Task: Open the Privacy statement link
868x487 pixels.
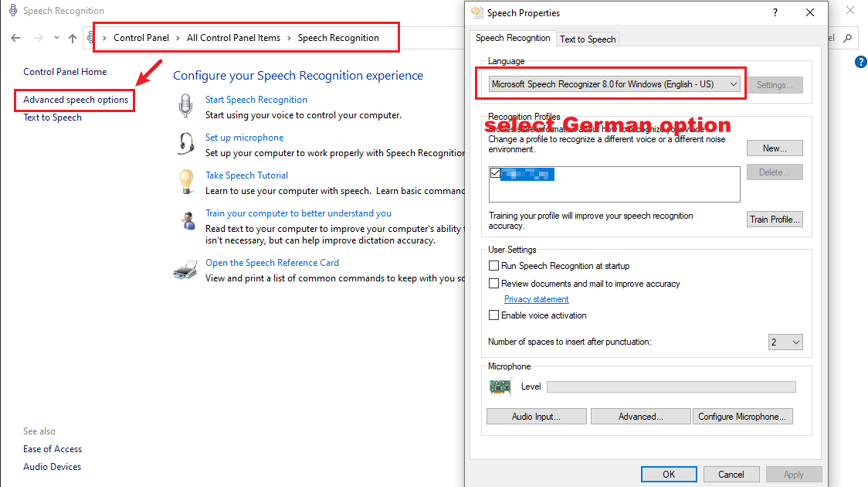Action: pyautogui.click(x=536, y=299)
